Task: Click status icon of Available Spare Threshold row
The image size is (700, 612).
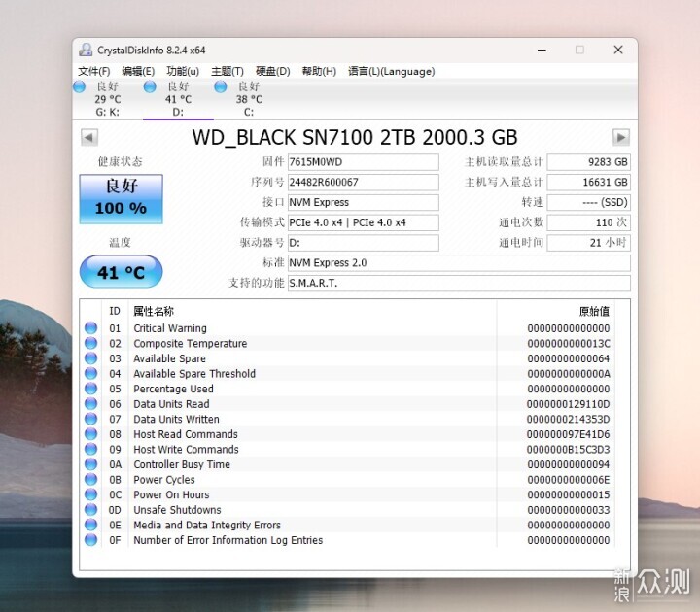Action: tap(91, 373)
